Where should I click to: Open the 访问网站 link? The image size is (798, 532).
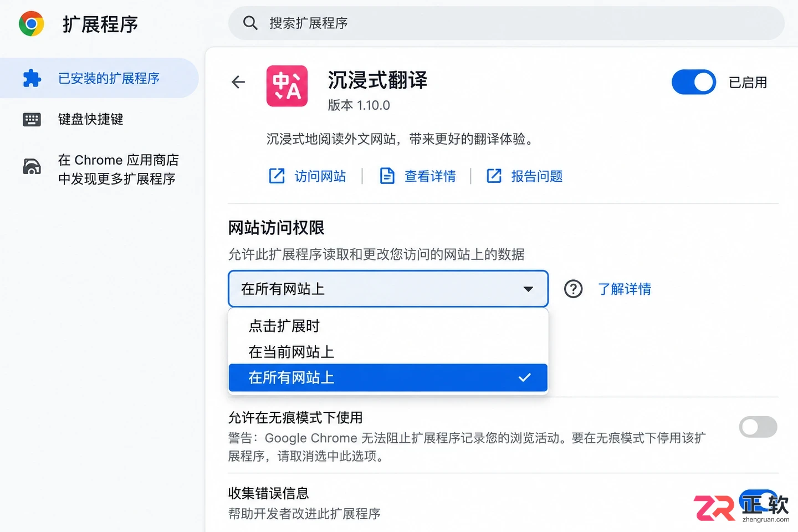(320, 176)
